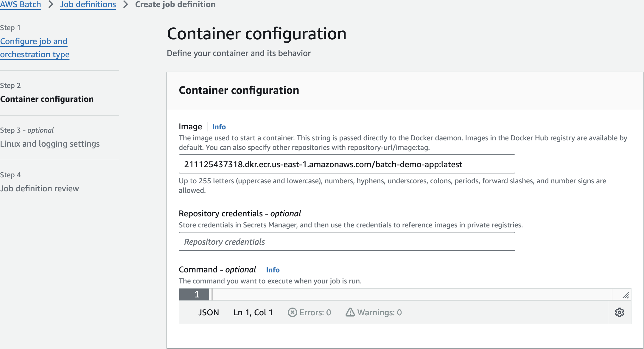Screen dimensions: 644x349
Task: Click the Errors status icon
Action: [292, 312]
